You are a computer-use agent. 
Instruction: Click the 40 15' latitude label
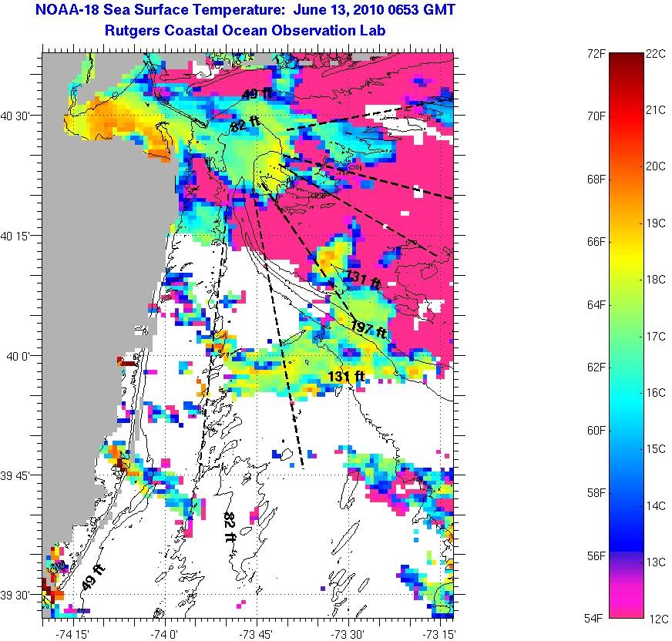point(15,236)
